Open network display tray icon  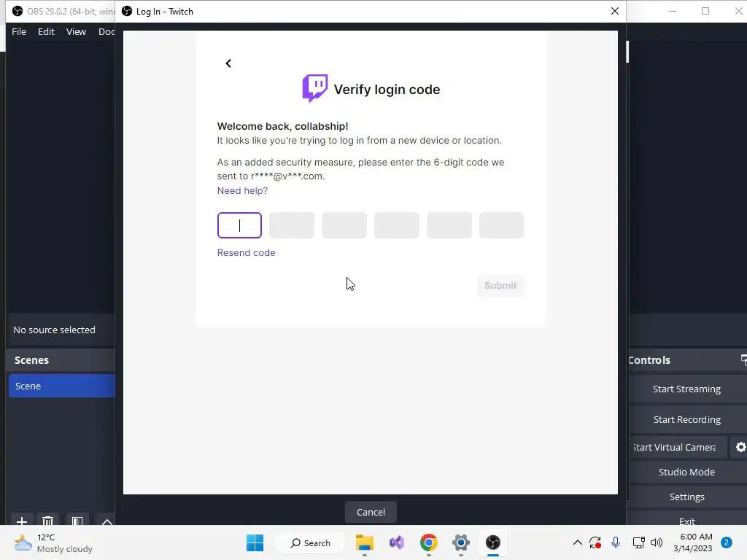(x=638, y=542)
